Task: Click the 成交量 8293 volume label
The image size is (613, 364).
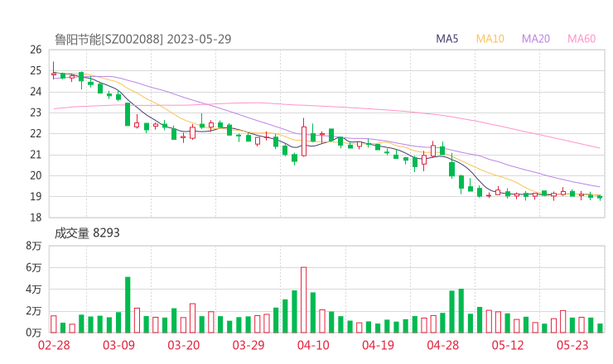Action: pyautogui.click(x=87, y=233)
